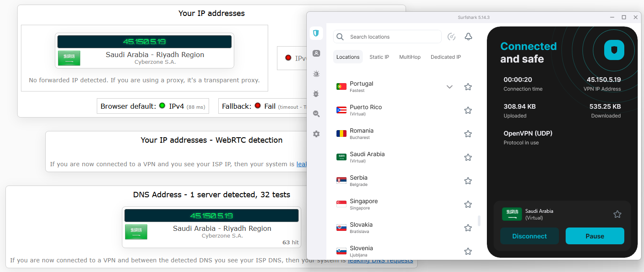Viewport: 644px width, 272px height.
Task: Click the Cyberzone S.A. label under the top IP
Action: pyautogui.click(x=155, y=62)
